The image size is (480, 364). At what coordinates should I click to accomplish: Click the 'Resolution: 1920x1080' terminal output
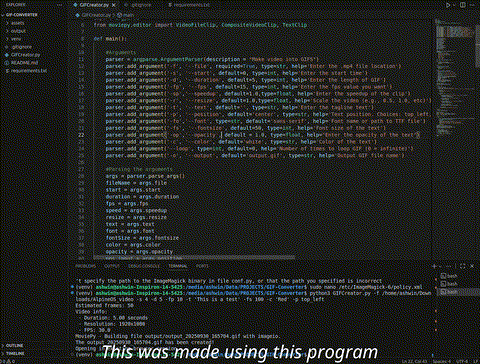pos(114,324)
